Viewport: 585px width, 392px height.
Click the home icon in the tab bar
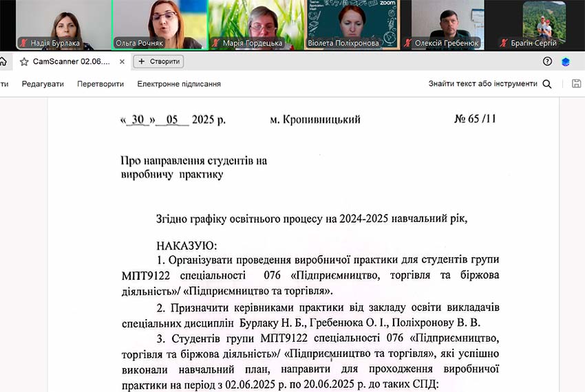(x=3, y=61)
